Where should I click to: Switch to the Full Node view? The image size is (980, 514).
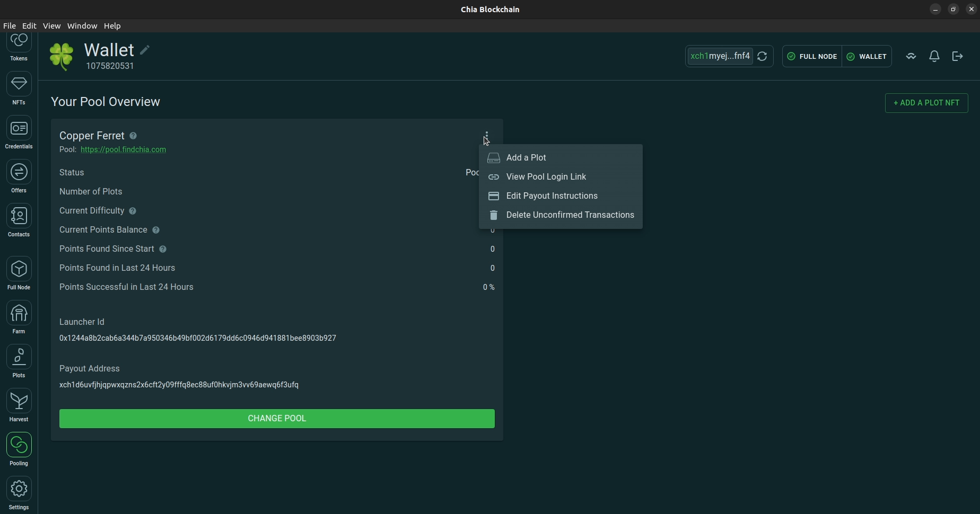click(19, 274)
